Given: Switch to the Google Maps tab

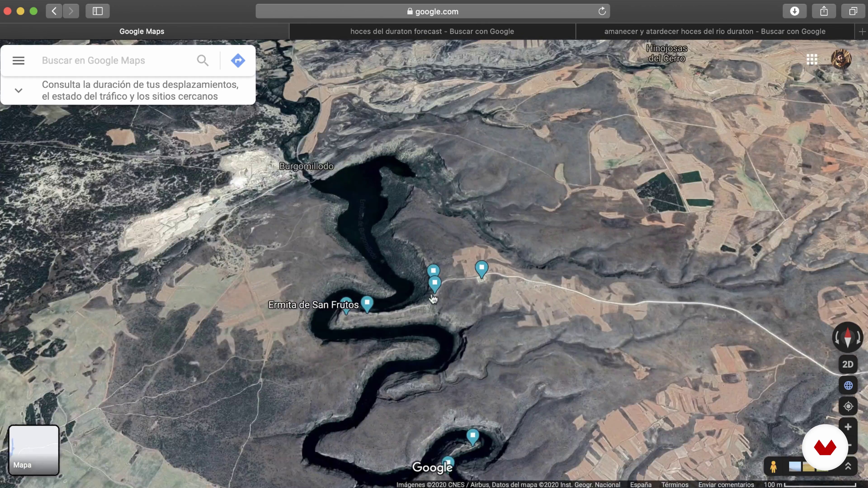Looking at the screenshot, I should pyautogui.click(x=142, y=31).
